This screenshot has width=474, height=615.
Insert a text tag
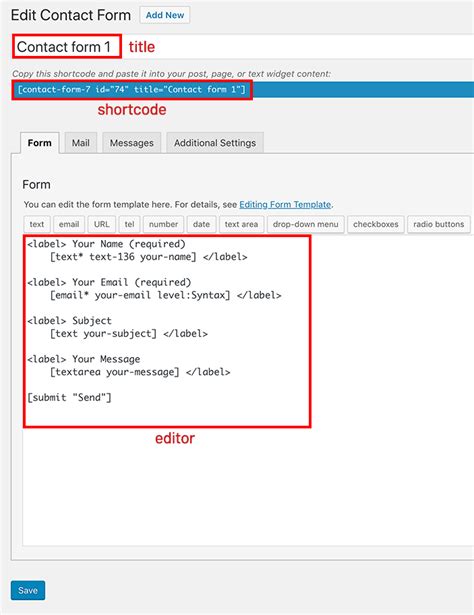tap(37, 224)
